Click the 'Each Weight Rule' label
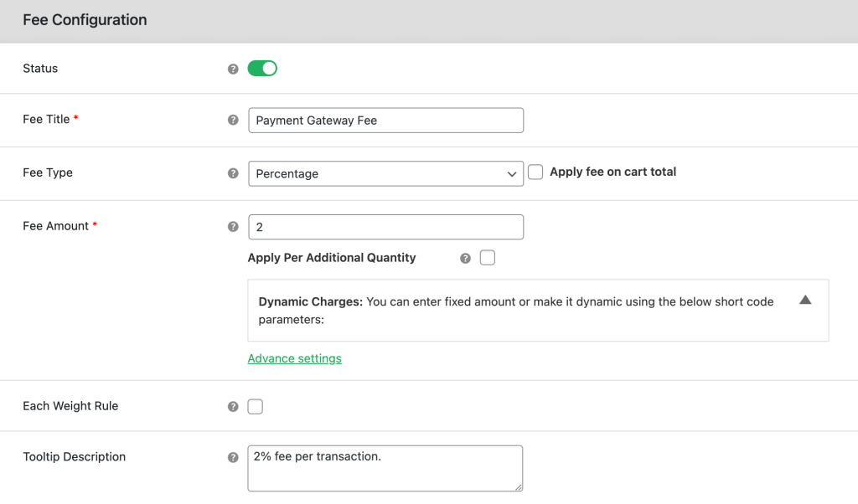Viewport: 858px width, 504px height. 70,406
